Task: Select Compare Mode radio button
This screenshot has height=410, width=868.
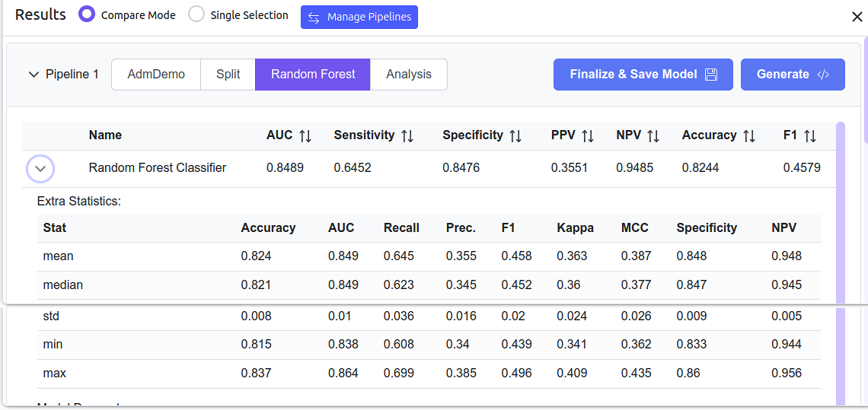Action: click(88, 14)
